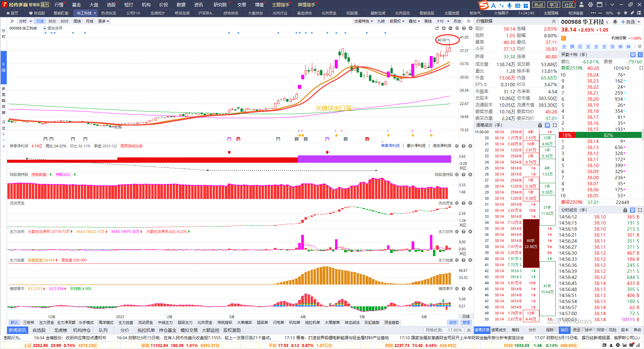Screen dimensions: 644x349
Task: Switch to 龙虎统计 tab
Action: tap(157, 13)
